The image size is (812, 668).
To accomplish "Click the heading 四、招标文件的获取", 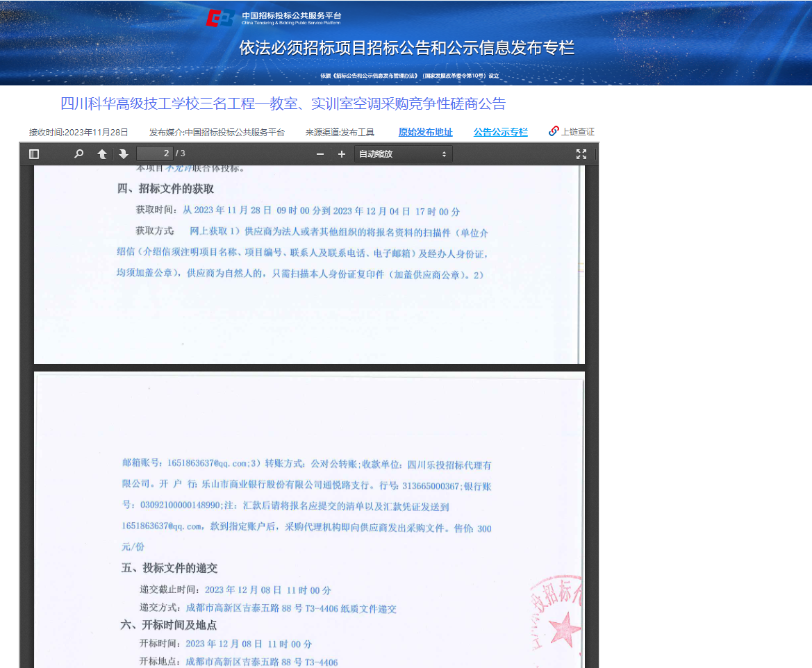I will click(166, 188).
